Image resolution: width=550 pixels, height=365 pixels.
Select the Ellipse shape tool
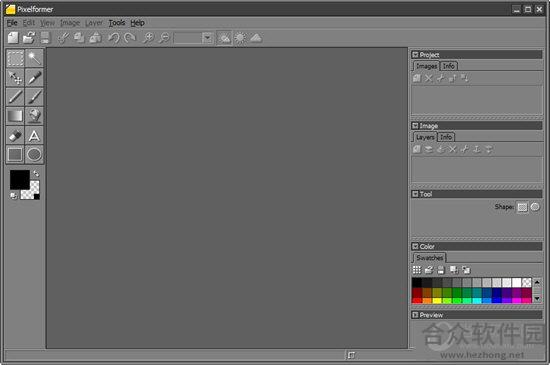tap(34, 154)
